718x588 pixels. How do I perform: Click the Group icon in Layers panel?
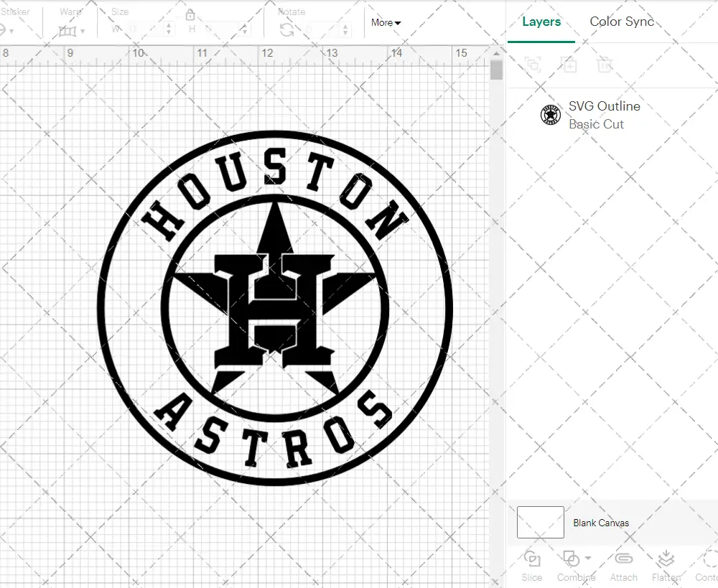[x=533, y=65]
